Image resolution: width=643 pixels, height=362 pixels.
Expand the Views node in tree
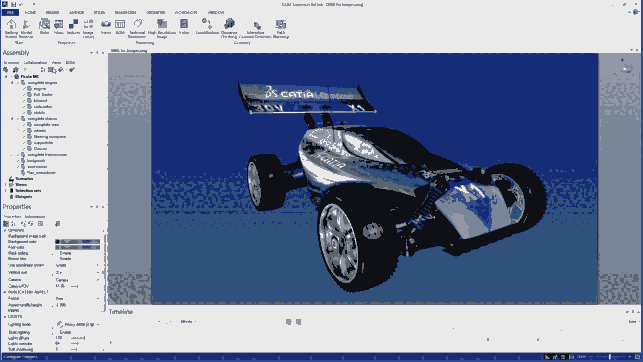click(6, 184)
